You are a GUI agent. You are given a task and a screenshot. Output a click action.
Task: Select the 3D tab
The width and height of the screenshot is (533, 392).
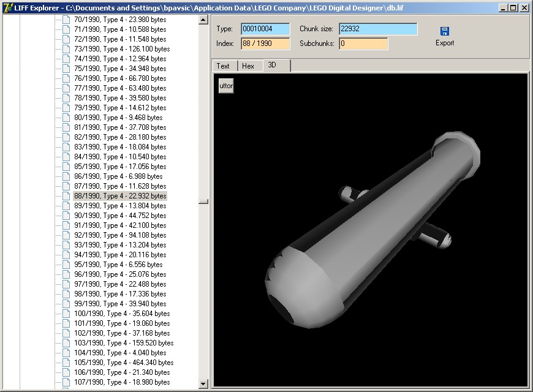click(273, 66)
